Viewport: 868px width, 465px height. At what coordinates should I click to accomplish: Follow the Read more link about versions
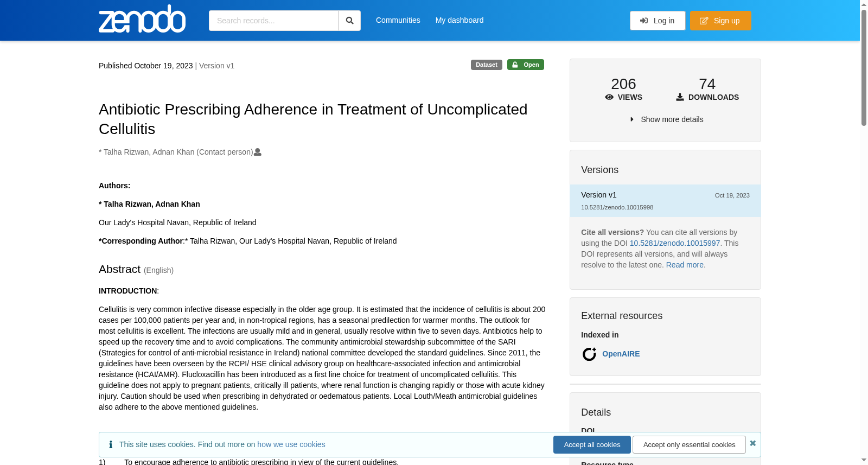pyautogui.click(x=686, y=265)
